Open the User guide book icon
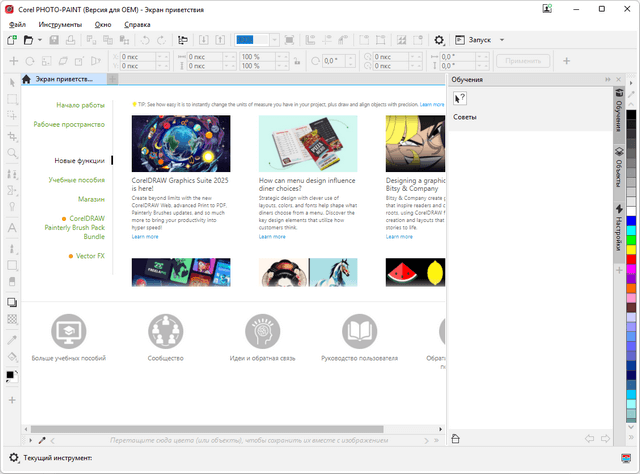Viewport: 640px width, 474px height. 359,330
